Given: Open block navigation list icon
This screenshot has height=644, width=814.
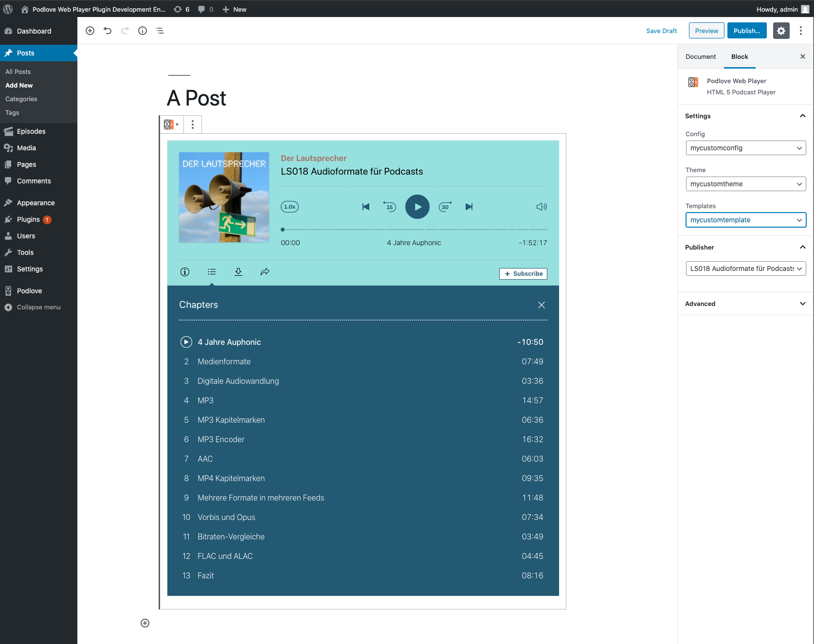Looking at the screenshot, I should tap(160, 31).
